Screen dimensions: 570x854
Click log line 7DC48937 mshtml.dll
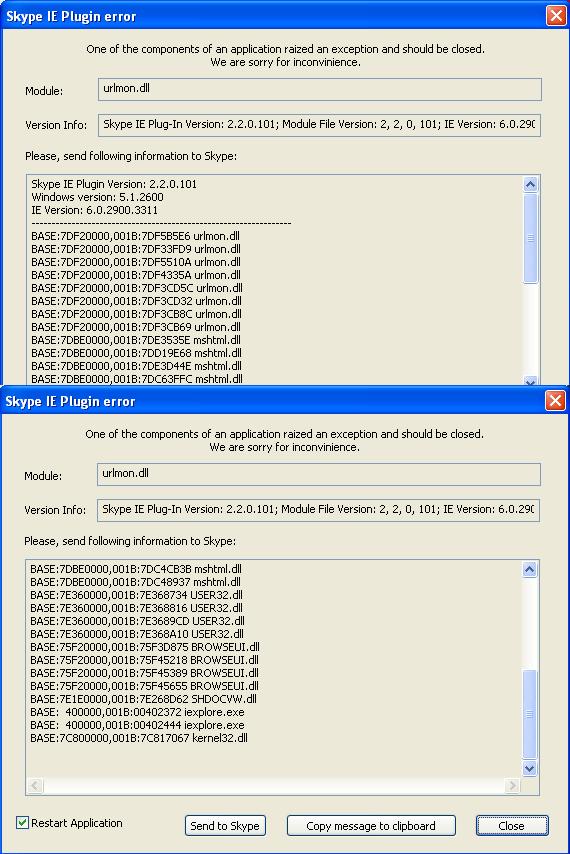point(135,582)
